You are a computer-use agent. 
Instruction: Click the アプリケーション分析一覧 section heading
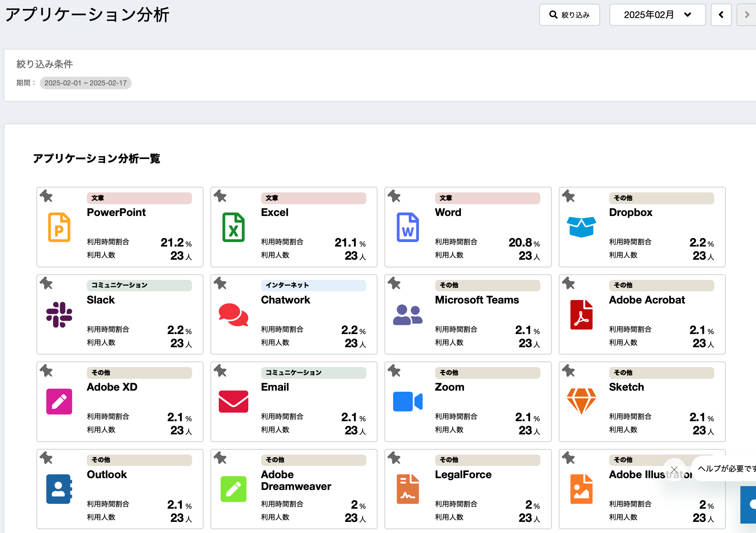point(97,159)
